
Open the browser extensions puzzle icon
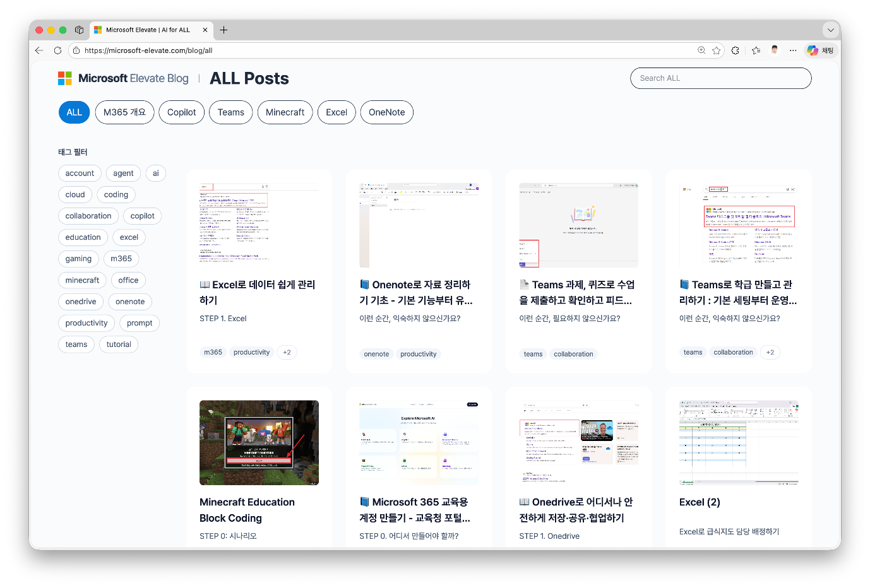coord(735,50)
